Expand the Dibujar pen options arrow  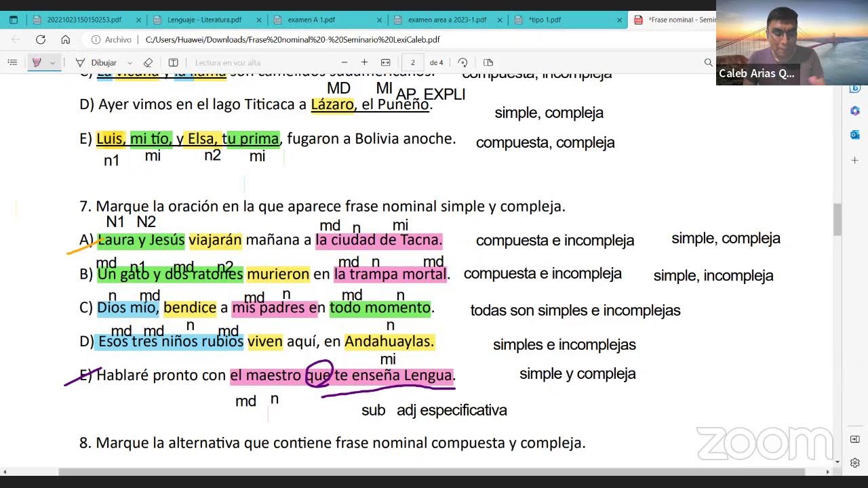click(130, 62)
